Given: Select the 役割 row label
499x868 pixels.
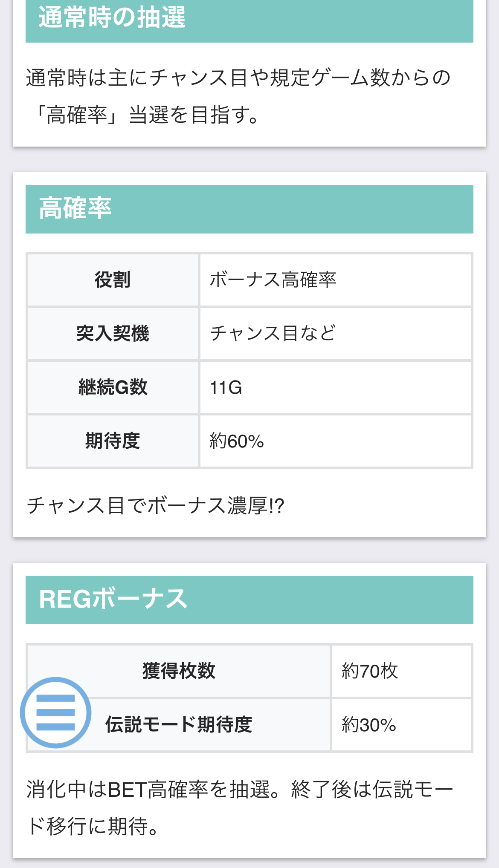Looking at the screenshot, I should [113, 280].
